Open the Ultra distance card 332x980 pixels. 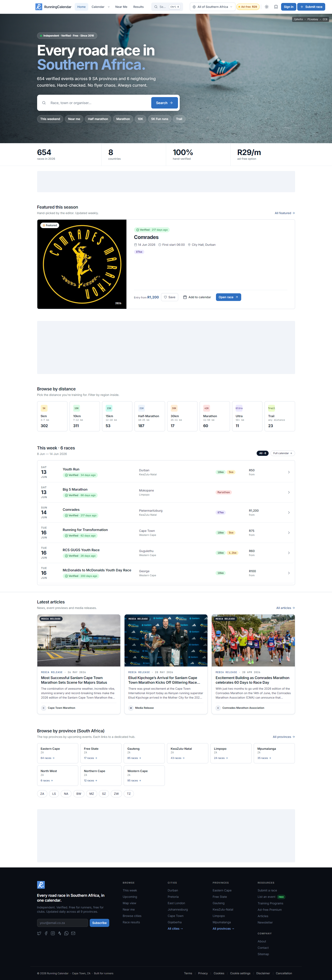pos(247,416)
